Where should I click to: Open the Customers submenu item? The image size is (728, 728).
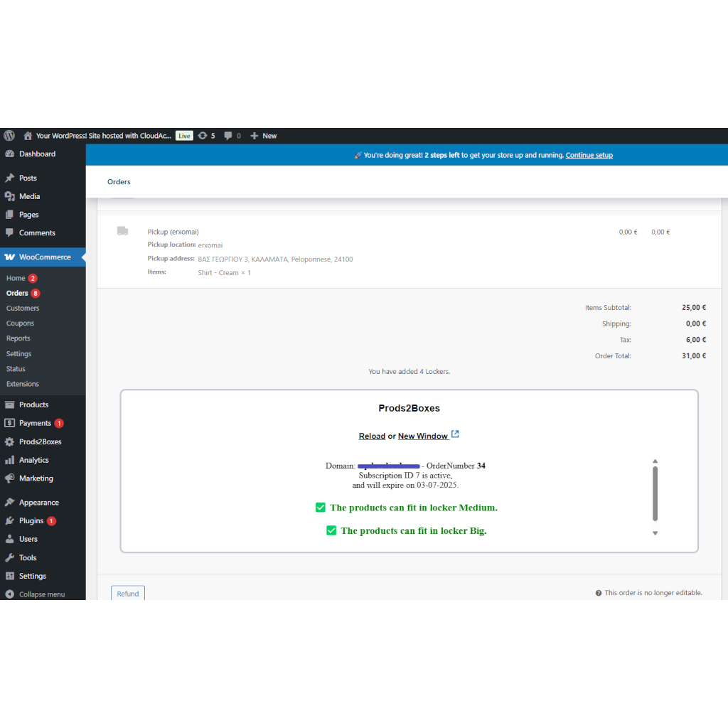23,309
